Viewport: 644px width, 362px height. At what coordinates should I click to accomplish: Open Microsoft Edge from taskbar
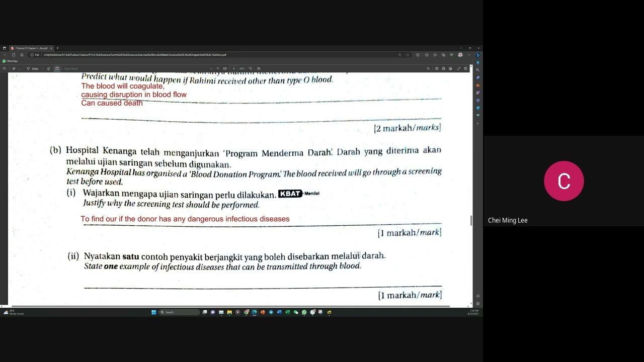point(254,312)
